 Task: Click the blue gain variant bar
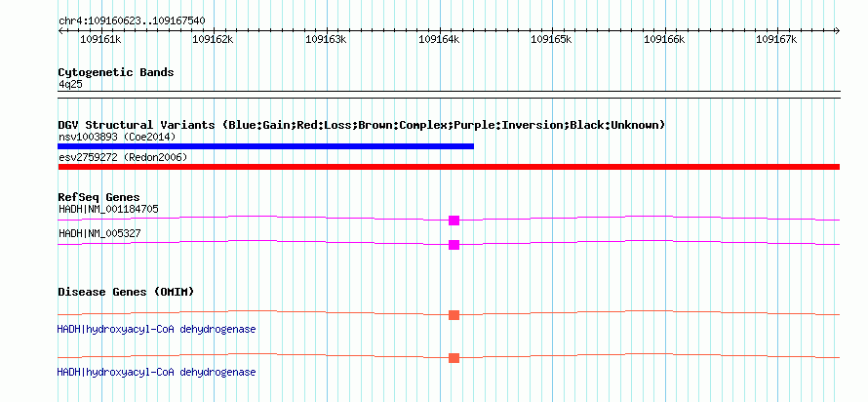265,146
